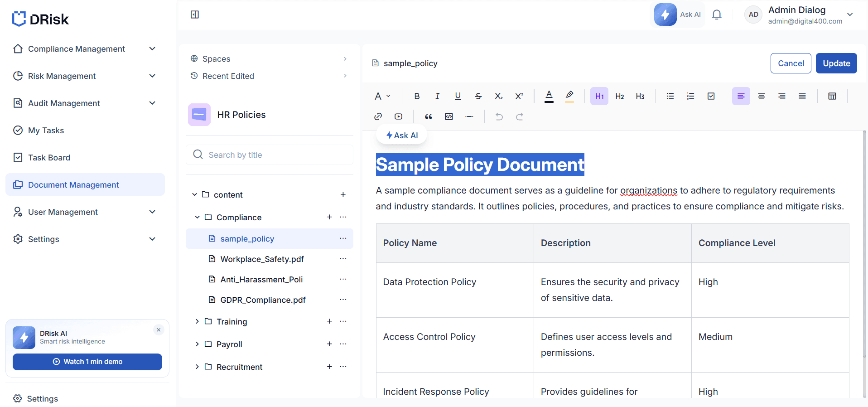The height and width of the screenshot is (407, 868).
Task: Expand Risk Management menu
Action: pos(85,76)
